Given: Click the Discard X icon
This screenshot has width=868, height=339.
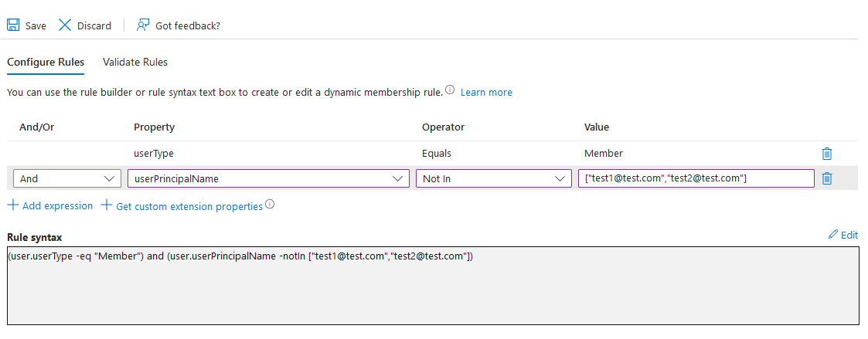Looking at the screenshot, I should point(65,25).
